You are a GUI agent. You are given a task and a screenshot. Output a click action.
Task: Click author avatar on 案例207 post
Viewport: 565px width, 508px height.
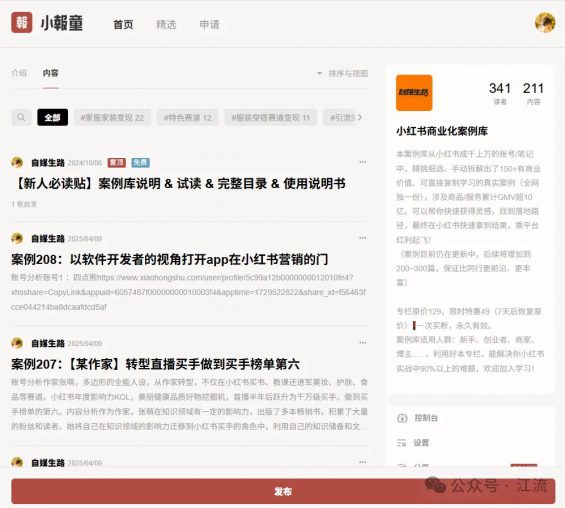pos(17,343)
